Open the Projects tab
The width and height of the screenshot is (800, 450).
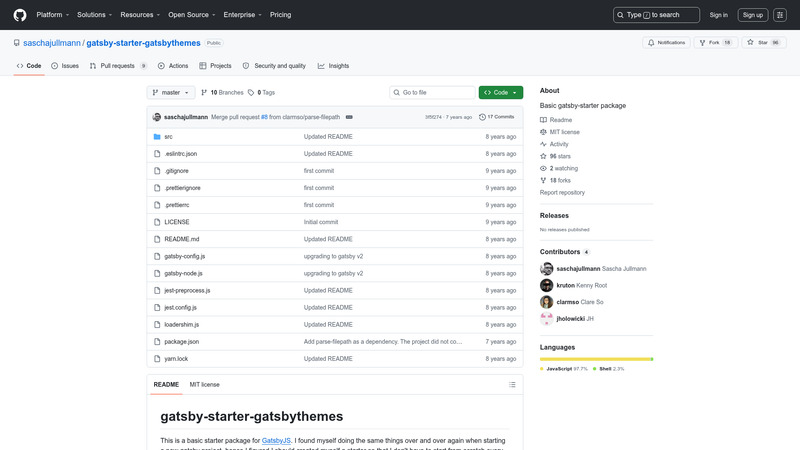coord(215,66)
